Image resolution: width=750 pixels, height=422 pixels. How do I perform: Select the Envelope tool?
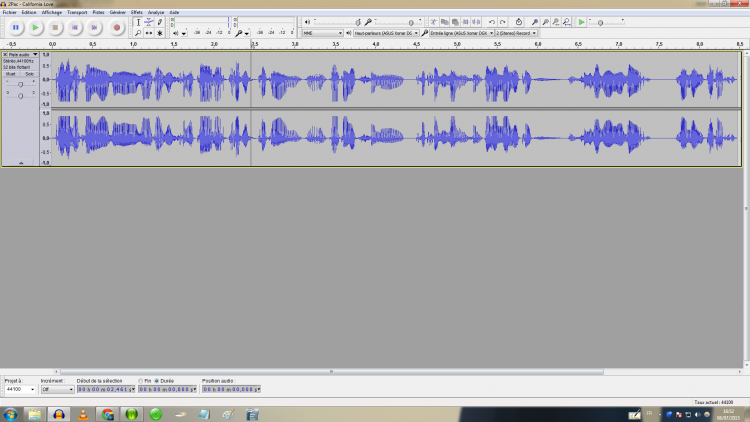tap(149, 22)
